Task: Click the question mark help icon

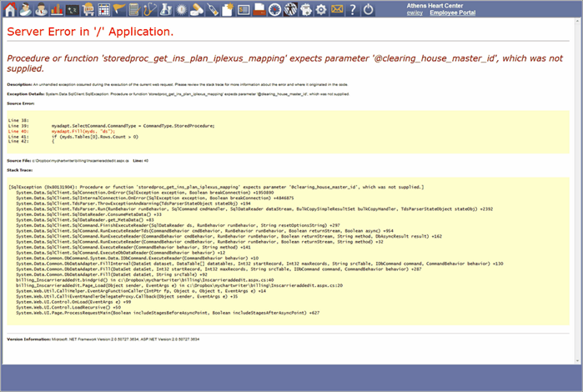Action: [353, 9]
